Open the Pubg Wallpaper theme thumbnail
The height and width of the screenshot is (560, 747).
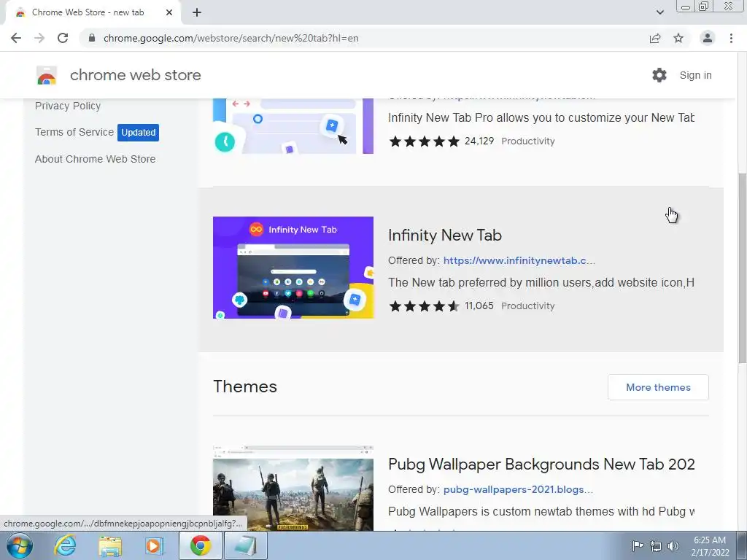[x=293, y=488]
